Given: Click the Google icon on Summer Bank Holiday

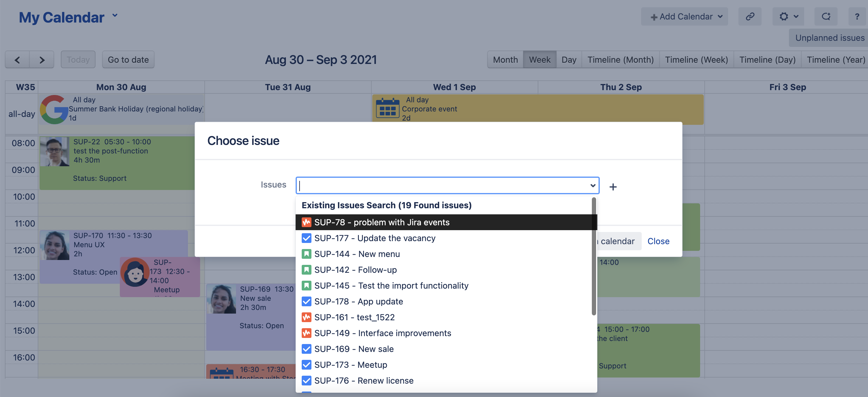Looking at the screenshot, I should coord(54,109).
